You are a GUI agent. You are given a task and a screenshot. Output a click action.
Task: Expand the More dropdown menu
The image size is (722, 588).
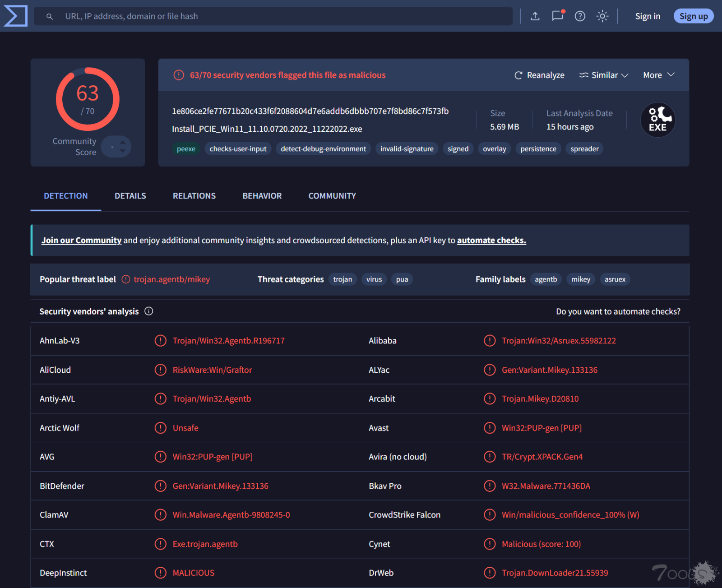point(659,75)
